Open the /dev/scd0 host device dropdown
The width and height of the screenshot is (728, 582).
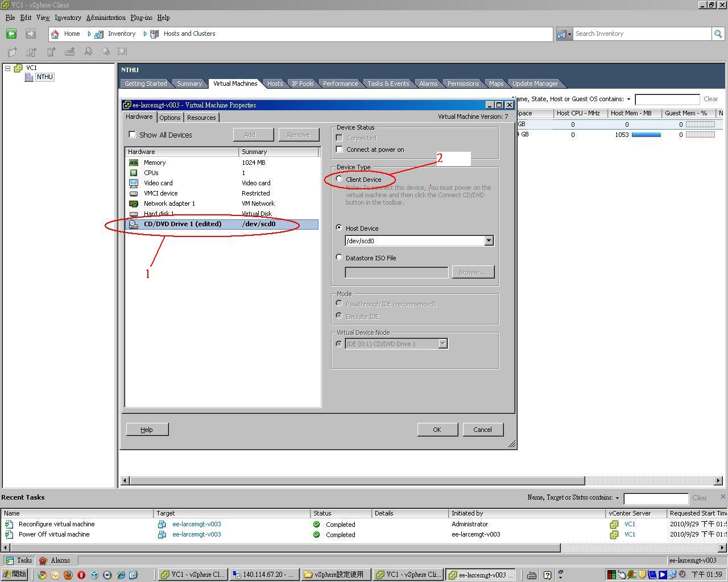tap(489, 241)
